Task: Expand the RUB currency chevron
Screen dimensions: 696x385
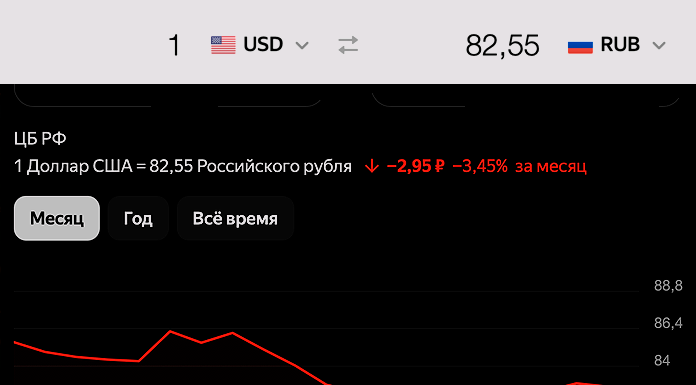Action: click(x=659, y=45)
